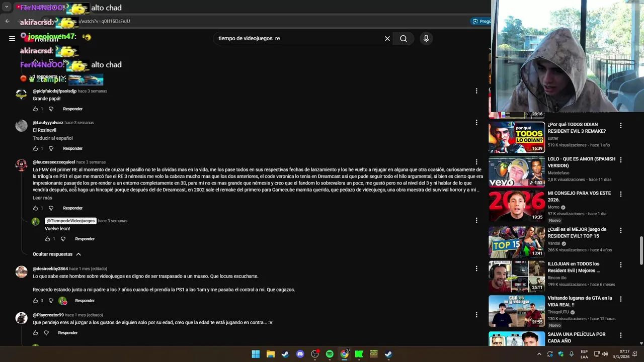644x362 pixels.
Task: Open options for 'Visitando lugares de GTA' video
Action: click(620, 299)
